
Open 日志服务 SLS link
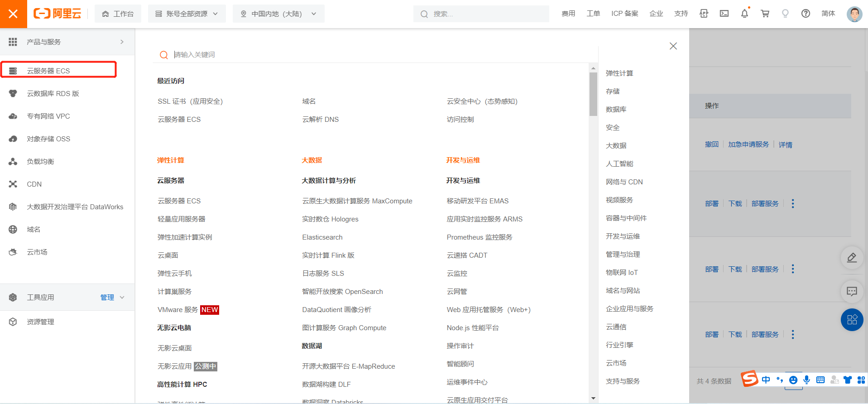click(323, 273)
